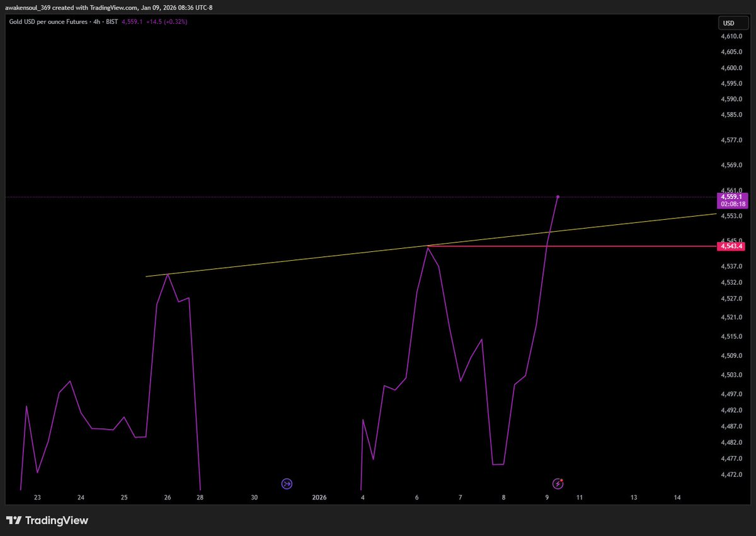Click 4,503.0 on the price axis

(x=733, y=375)
